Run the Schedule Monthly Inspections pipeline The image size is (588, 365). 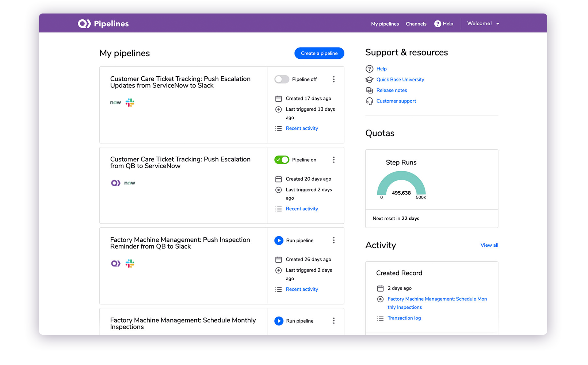[x=279, y=321]
